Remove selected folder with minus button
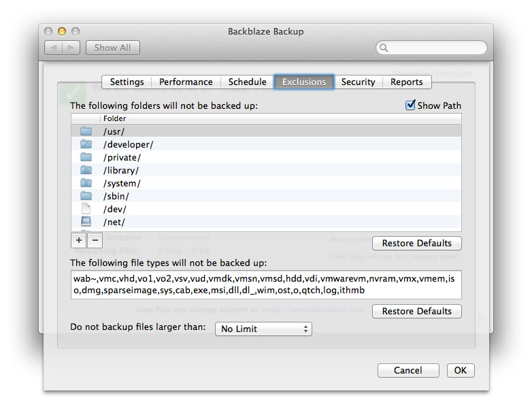532x398 pixels. pyautogui.click(x=95, y=240)
